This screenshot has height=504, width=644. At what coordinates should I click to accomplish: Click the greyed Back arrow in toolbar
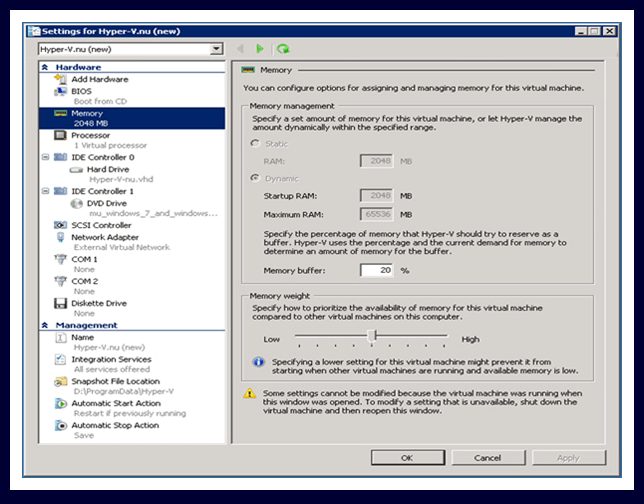pyautogui.click(x=240, y=49)
